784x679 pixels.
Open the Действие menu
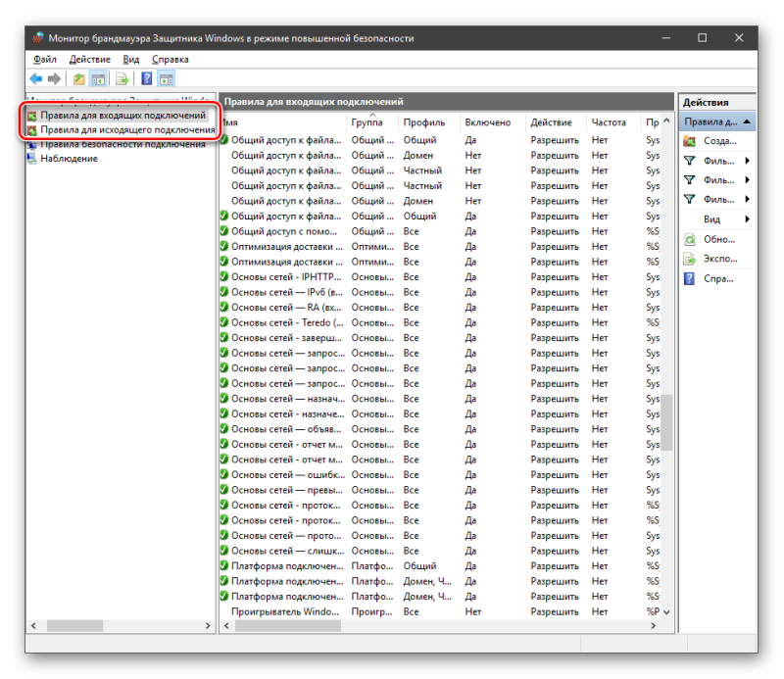[90, 60]
